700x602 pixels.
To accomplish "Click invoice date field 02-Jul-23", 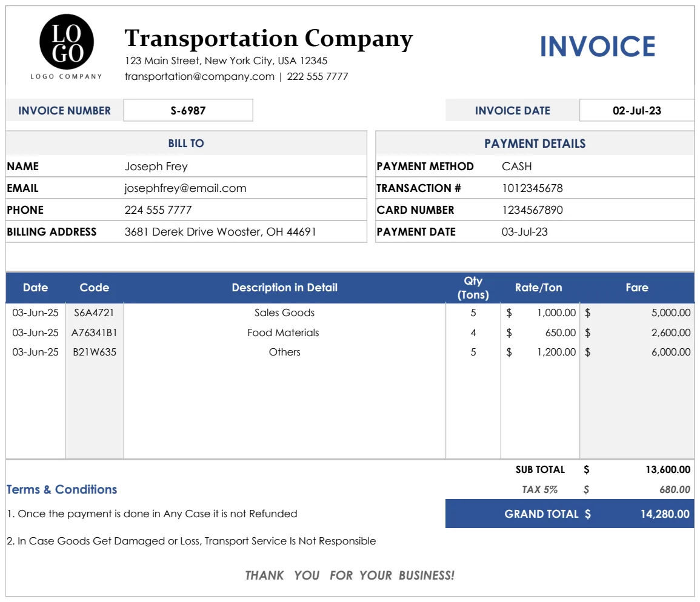I will (636, 110).
